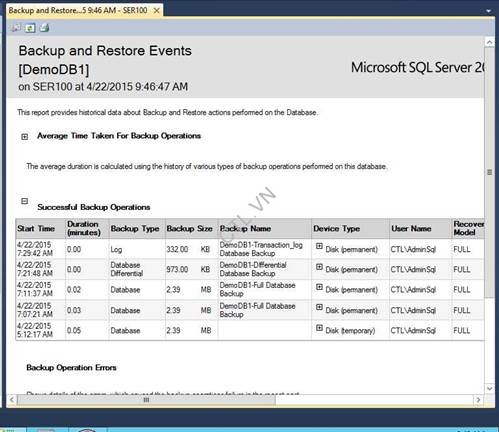Click the 973.00 backup size value

[x=177, y=269]
